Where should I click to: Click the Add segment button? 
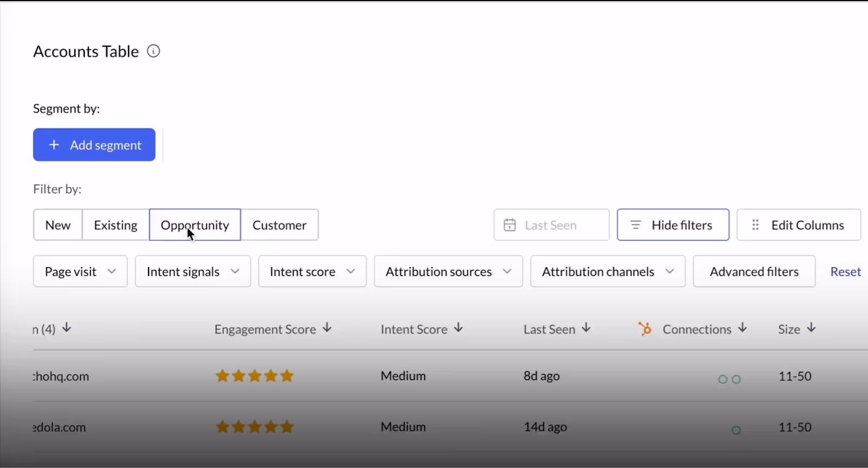pyautogui.click(x=94, y=145)
